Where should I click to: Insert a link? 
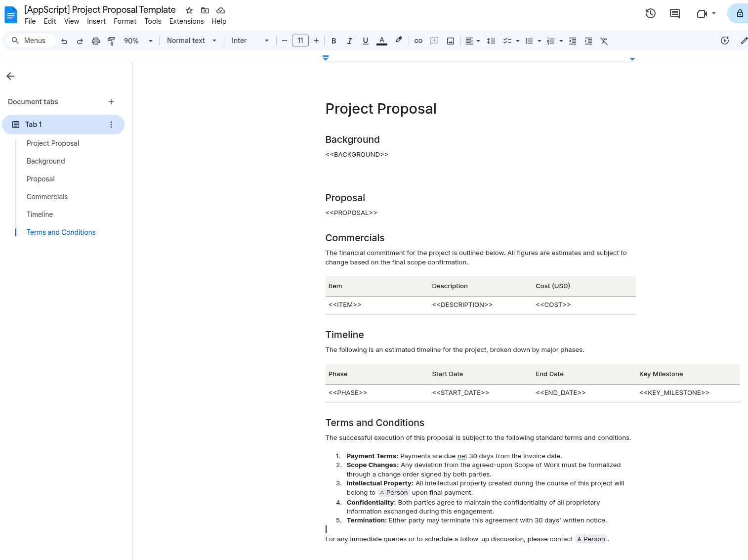click(418, 41)
